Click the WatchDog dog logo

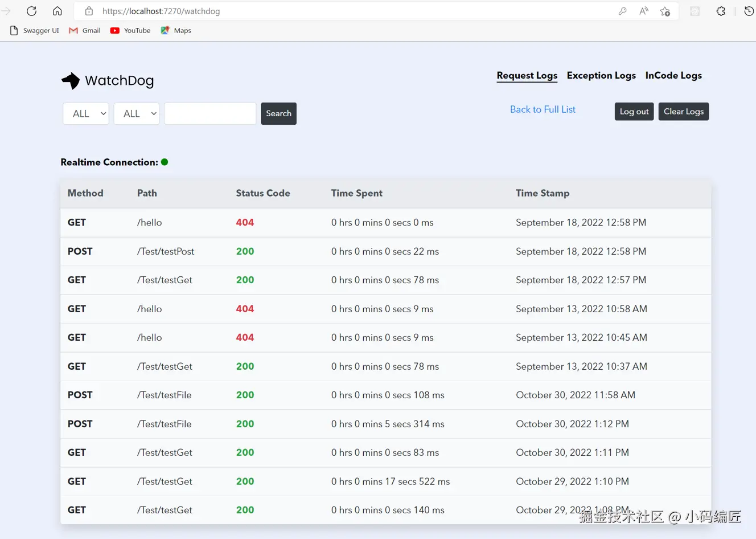(71, 81)
